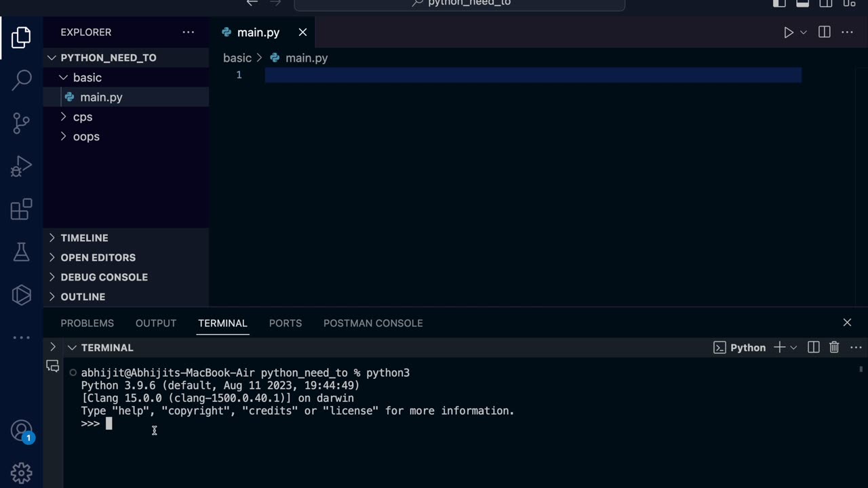
Task: Open the Testing flask view
Action: pos(21,252)
